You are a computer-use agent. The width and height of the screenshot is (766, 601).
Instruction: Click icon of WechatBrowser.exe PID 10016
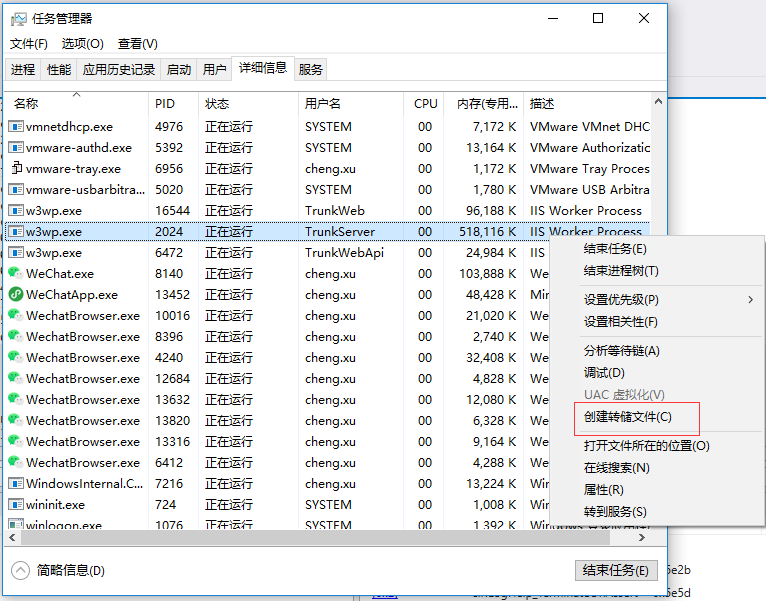16,315
